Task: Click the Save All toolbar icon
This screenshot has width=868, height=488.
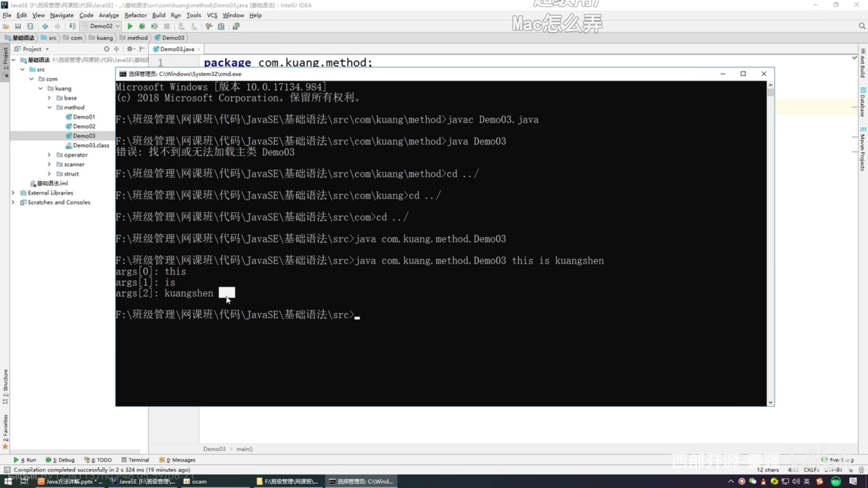Action: [x=18, y=26]
